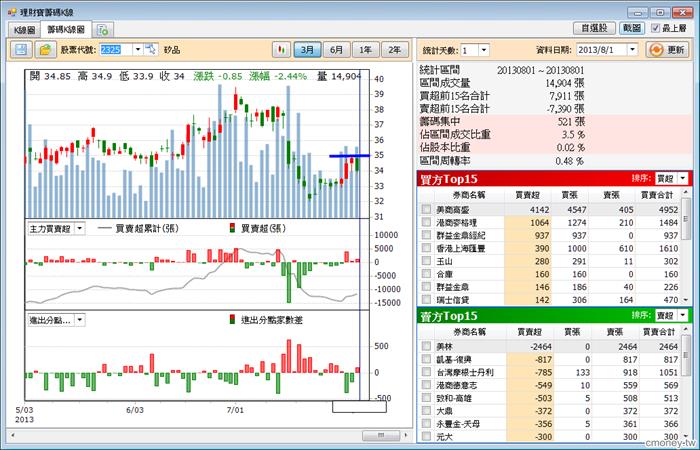700x450 pixels.
Task: Click the blue price level marker at 35
Action: (344, 156)
